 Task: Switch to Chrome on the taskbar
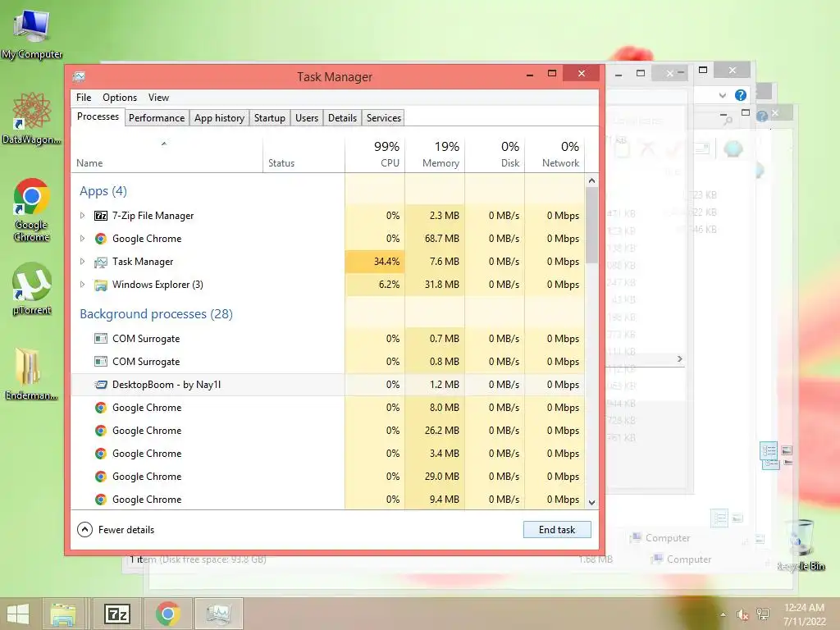(x=167, y=614)
